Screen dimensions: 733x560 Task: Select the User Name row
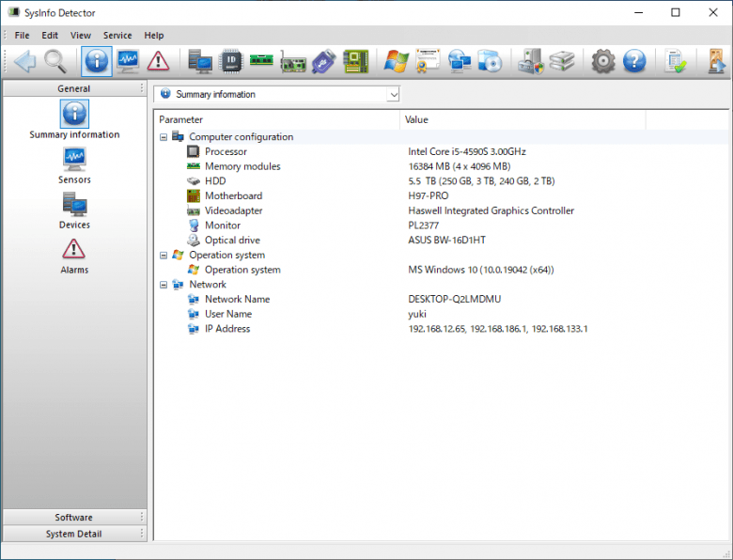pos(441,314)
